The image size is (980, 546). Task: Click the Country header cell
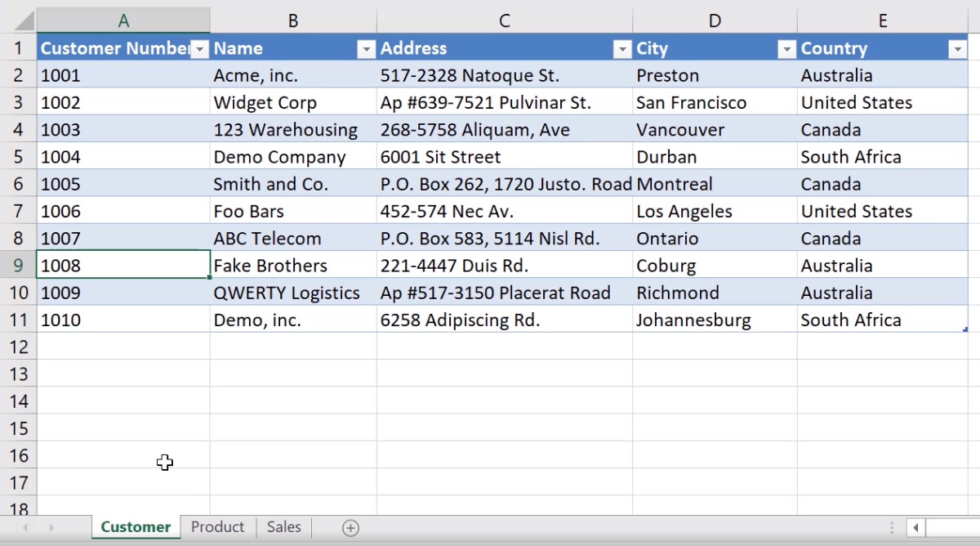tap(883, 48)
